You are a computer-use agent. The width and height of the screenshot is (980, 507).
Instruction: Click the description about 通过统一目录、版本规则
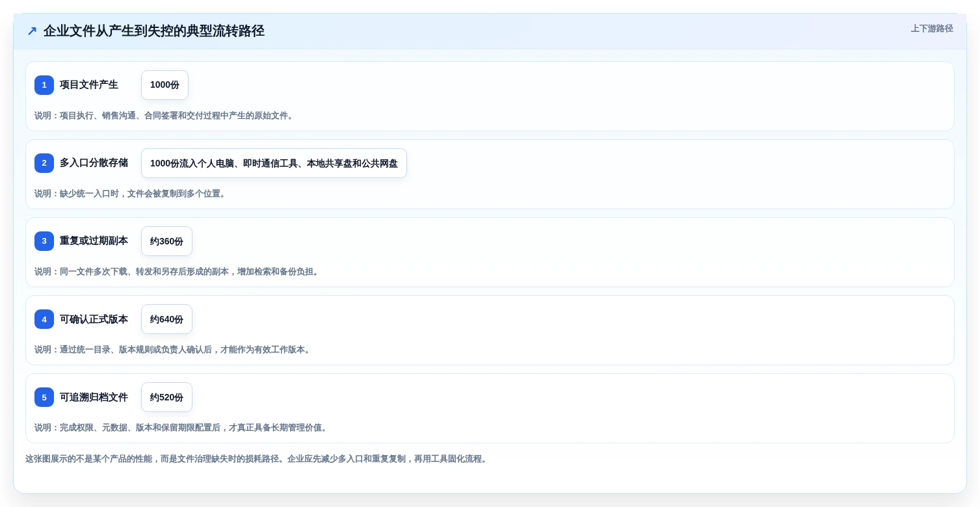174,350
